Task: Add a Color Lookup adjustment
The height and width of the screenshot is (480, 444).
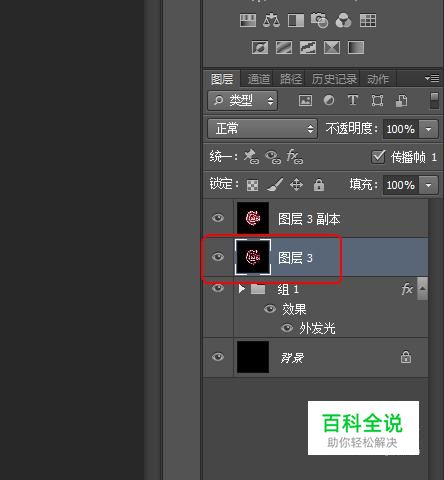Action: tap(368, 20)
